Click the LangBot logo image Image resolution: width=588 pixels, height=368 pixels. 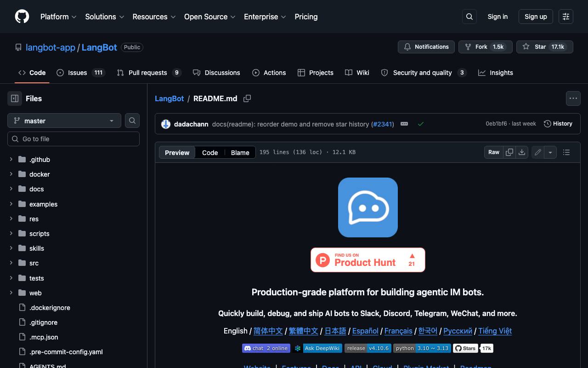pyautogui.click(x=368, y=207)
